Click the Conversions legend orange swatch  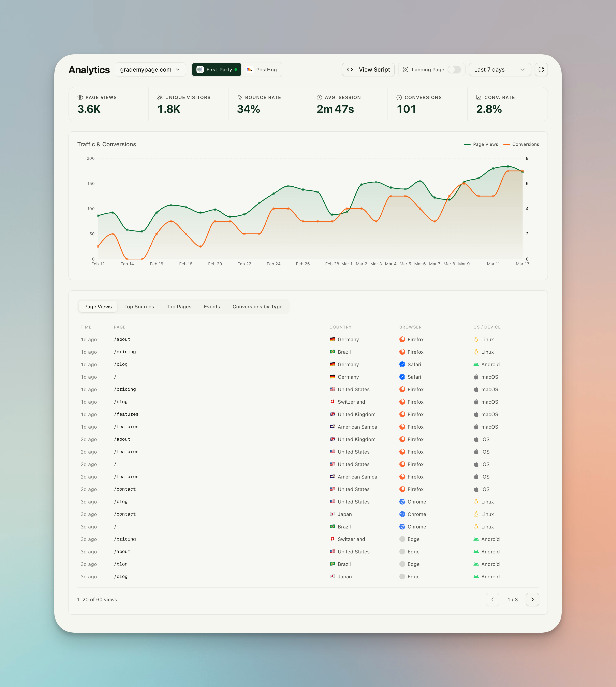pos(506,144)
